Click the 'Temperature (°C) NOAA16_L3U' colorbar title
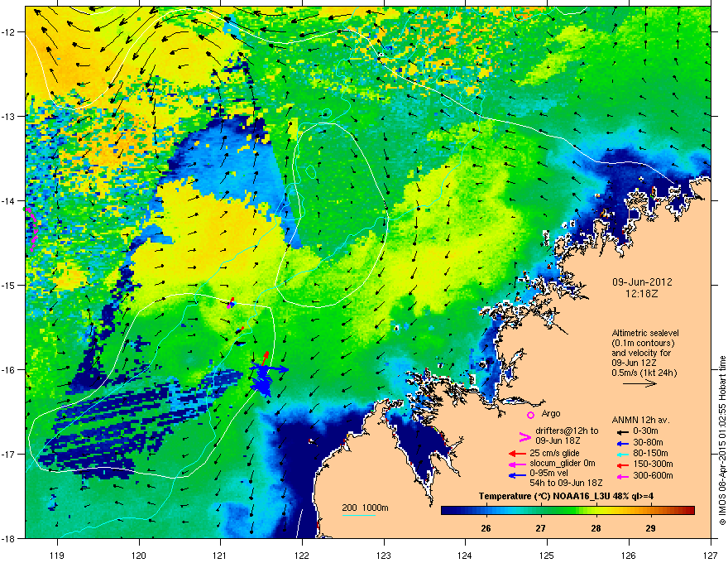728x563 pixels. [x=543, y=496]
